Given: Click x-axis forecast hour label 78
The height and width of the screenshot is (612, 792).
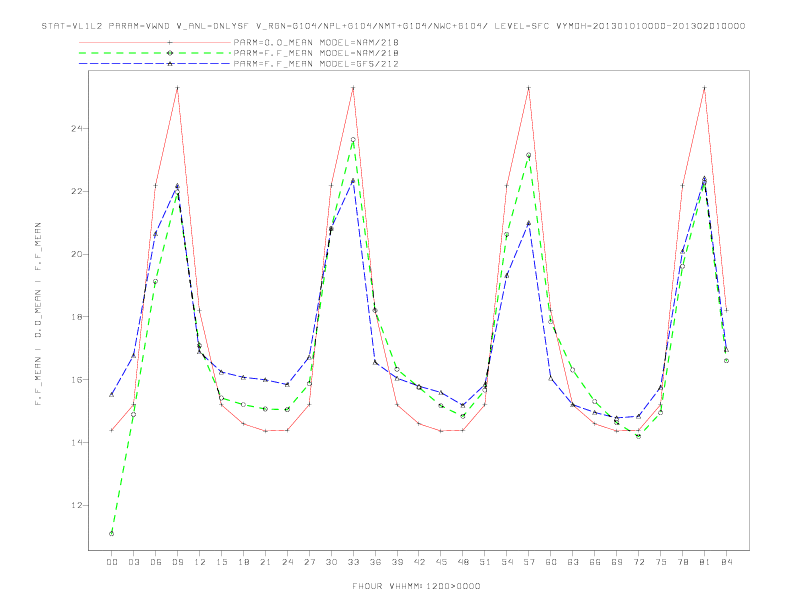Looking at the screenshot, I should click(x=682, y=562).
